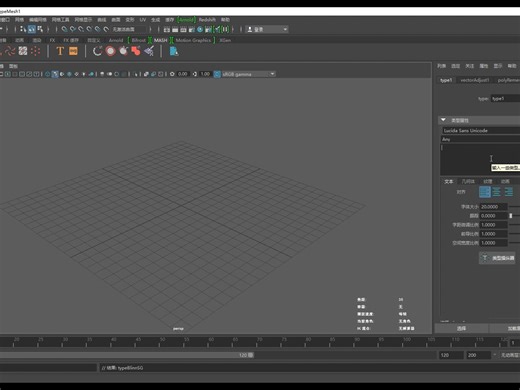Viewport: 520px width, 390px height.
Task: Click the range slider end handle at 120
Action: (x=251, y=355)
